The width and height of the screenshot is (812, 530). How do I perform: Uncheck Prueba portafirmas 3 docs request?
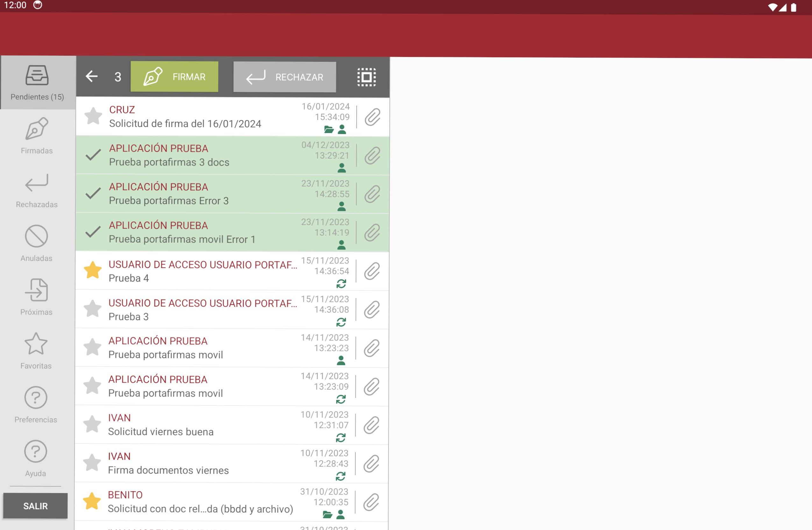93,155
